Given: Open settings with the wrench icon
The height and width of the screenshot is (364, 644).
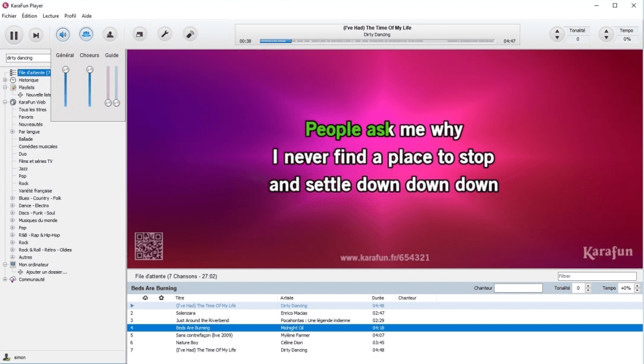Looking at the screenshot, I should tap(164, 35).
